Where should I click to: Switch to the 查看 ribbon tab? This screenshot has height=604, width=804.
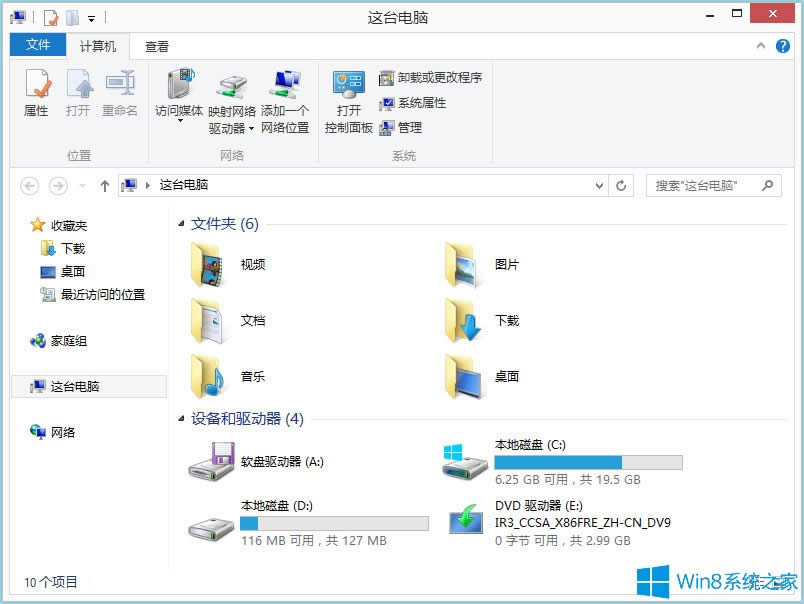click(x=157, y=46)
